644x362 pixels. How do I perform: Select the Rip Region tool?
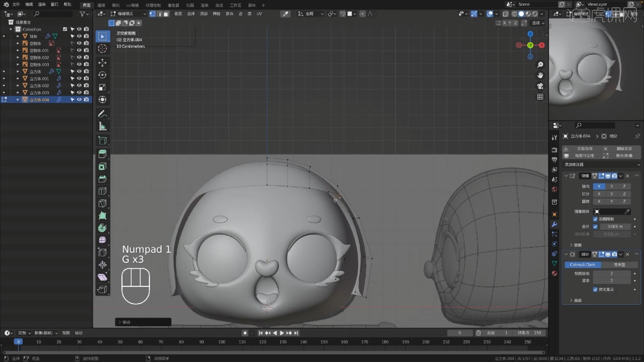pos(102,290)
